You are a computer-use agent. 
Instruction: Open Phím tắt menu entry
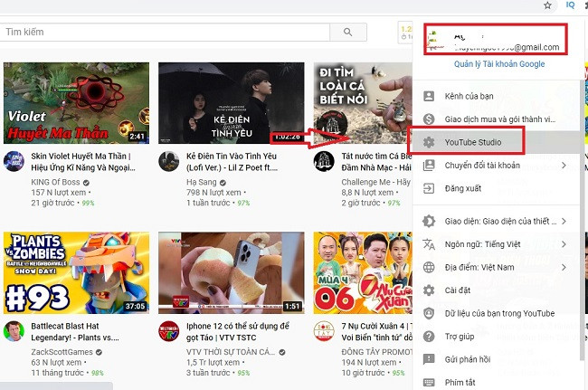coord(496,382)
